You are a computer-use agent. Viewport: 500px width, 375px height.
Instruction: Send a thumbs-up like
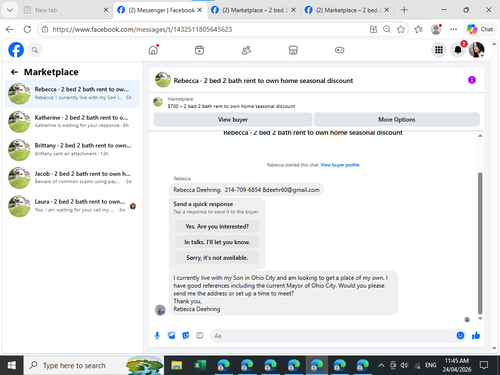click(x=476, y=335)
